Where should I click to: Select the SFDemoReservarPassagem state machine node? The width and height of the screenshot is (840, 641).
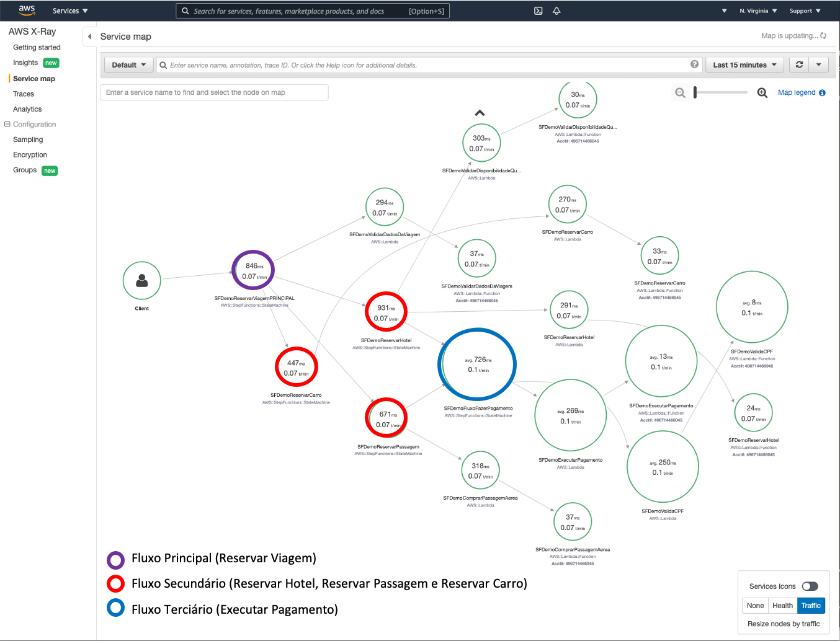(386, 418)
